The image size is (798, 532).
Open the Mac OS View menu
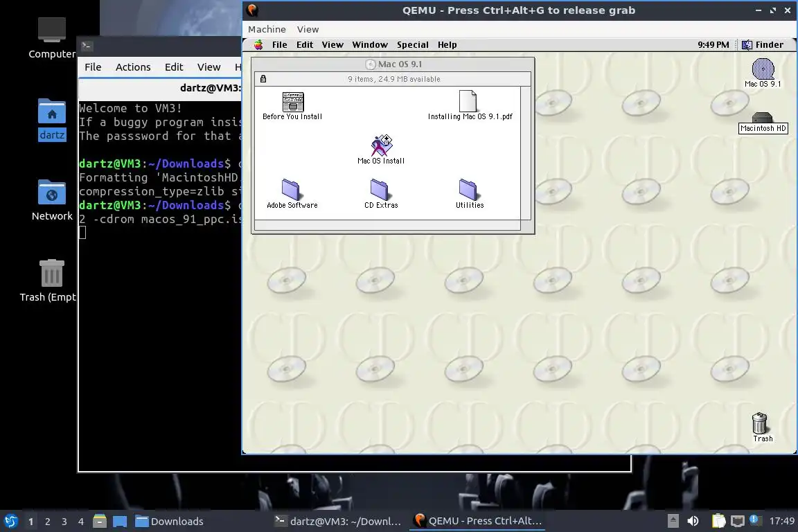tap(332, 45)
